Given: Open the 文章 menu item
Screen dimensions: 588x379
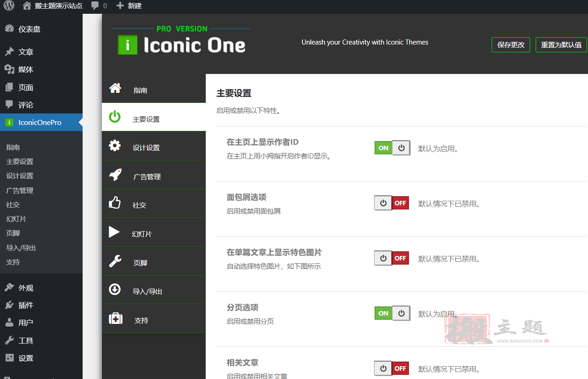Looking at the screenshot, I should point(41,52).
